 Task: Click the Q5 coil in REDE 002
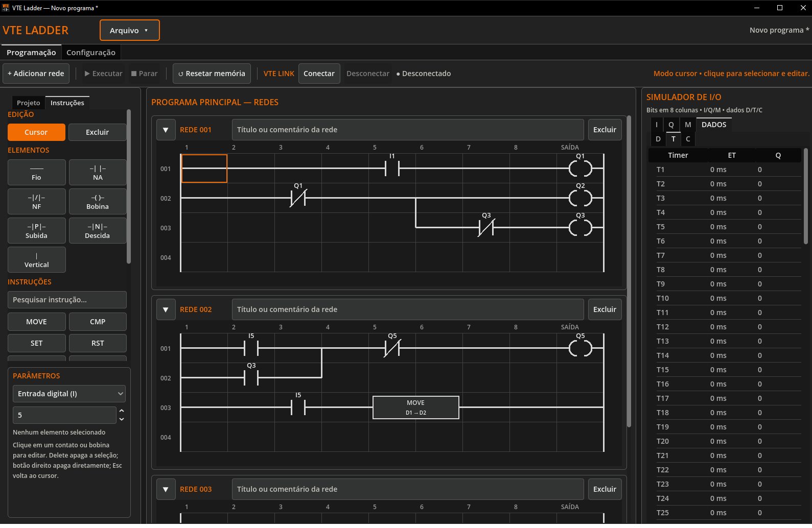581,348
